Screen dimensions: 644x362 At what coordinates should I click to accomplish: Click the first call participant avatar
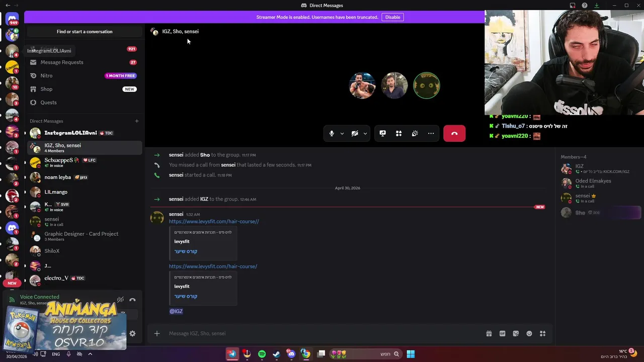click(x=362, y=85)
